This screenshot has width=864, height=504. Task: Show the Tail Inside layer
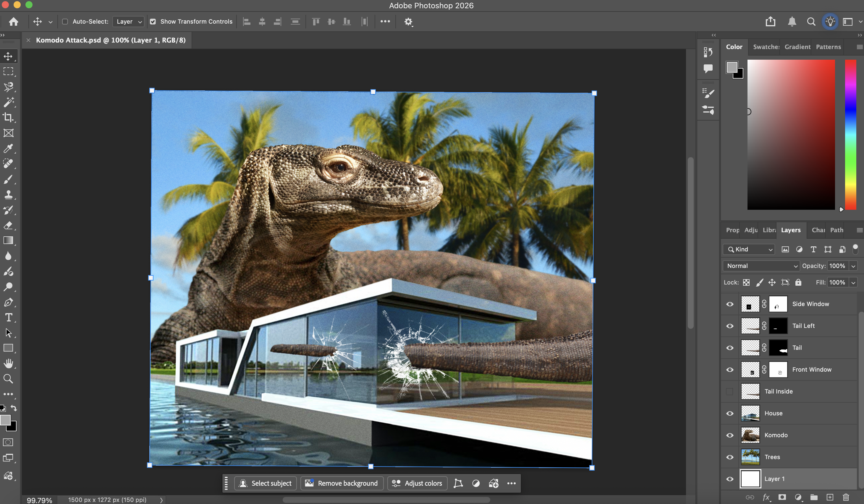pyautogui.click(x=730, y=391)
